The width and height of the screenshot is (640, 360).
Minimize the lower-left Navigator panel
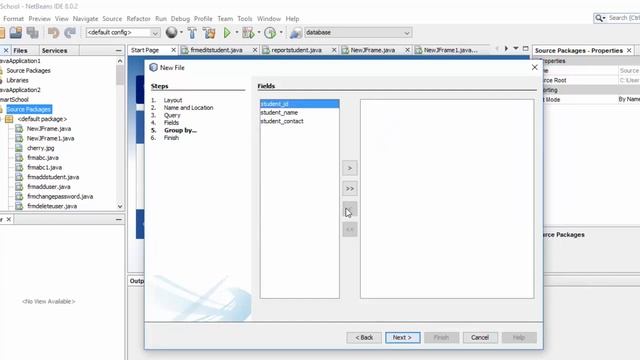pyautogui.click(x=119, y=220)
